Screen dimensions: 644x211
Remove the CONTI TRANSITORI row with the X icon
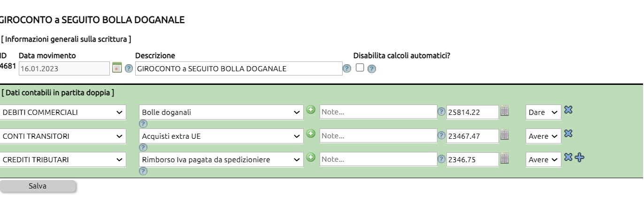pos(568,134)
